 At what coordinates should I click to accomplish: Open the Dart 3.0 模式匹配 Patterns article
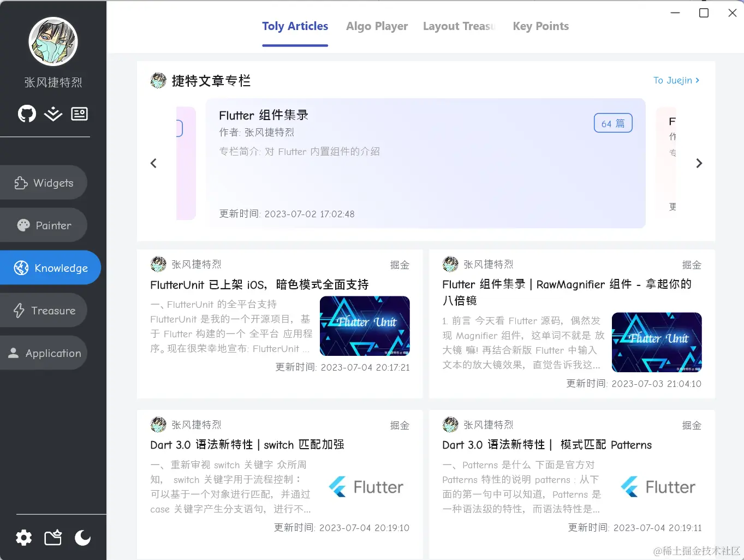click(x=547, y=445)
